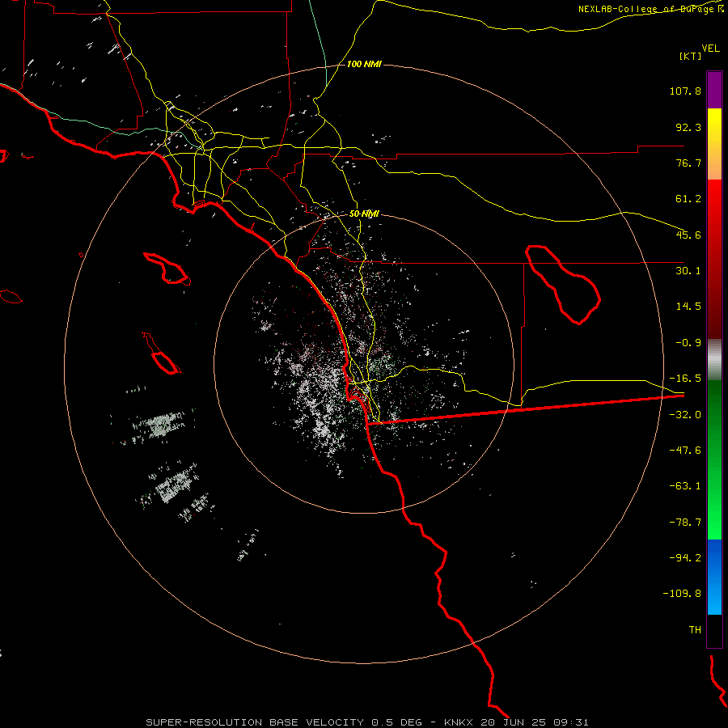Select the -0.9 legend value
The image size is (728, 728).
click(x=688, y=343)
